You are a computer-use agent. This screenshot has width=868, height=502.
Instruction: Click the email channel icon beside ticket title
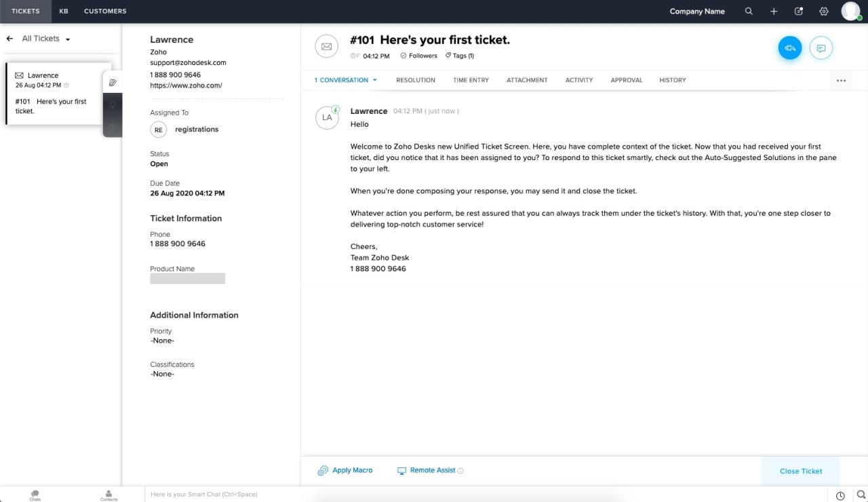pos(326,47)
